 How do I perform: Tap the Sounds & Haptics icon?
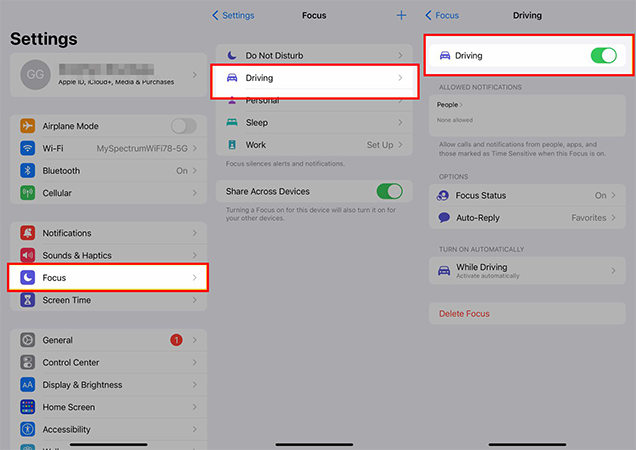coord(27,255)
